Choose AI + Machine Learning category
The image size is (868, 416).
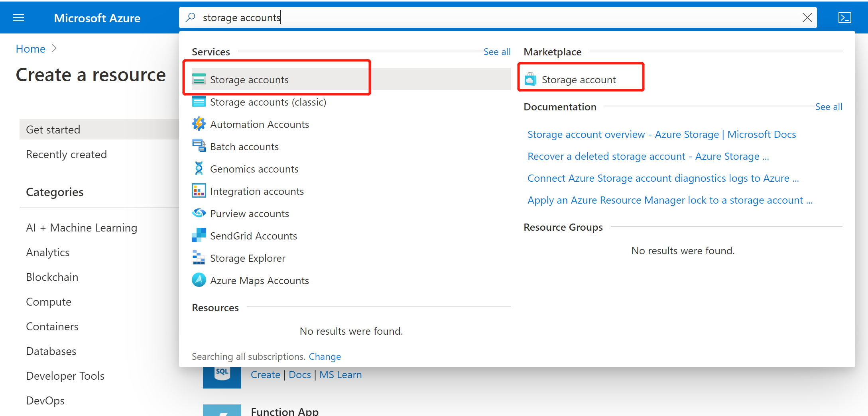(x=81, y=228)
